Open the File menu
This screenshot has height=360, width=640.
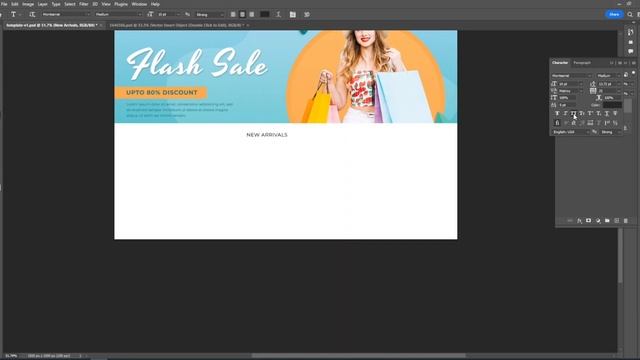tap(4, 4)
